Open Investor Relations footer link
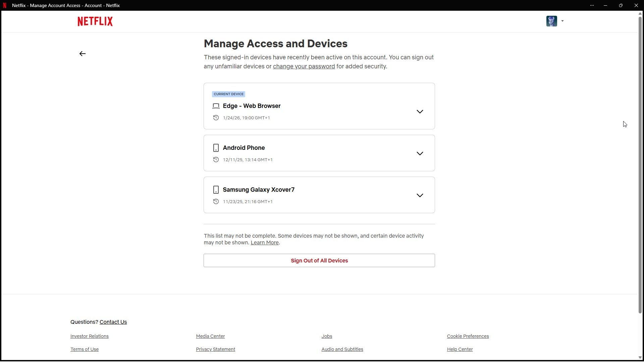644x362 pixels. (90, 336)
